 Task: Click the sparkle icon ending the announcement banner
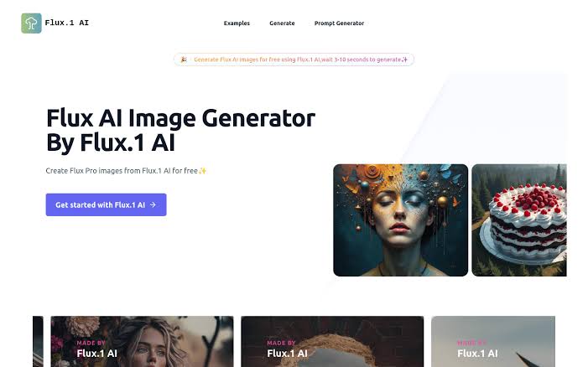[404, 59]
